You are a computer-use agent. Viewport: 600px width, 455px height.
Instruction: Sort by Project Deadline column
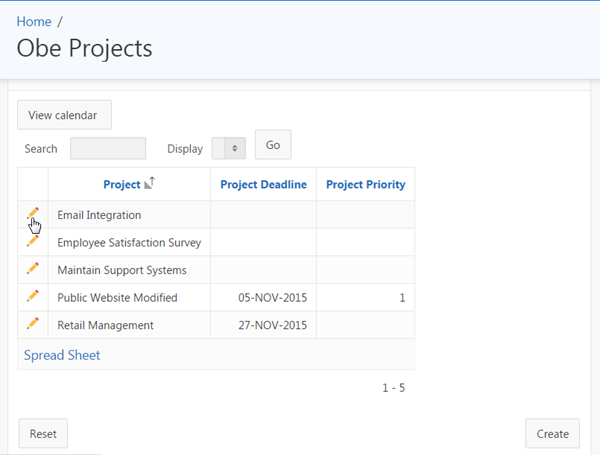[263, 184]
